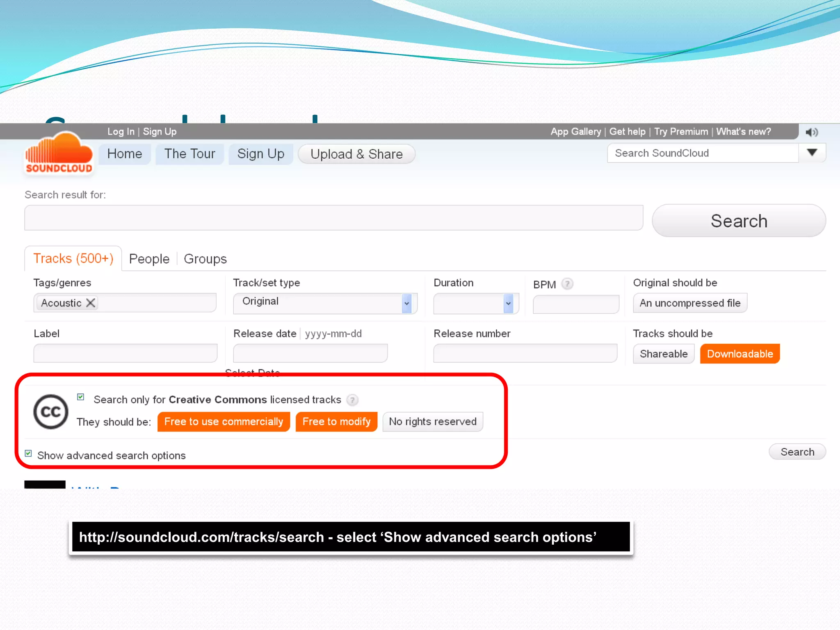Mute sound with the speaker icon

811,132
